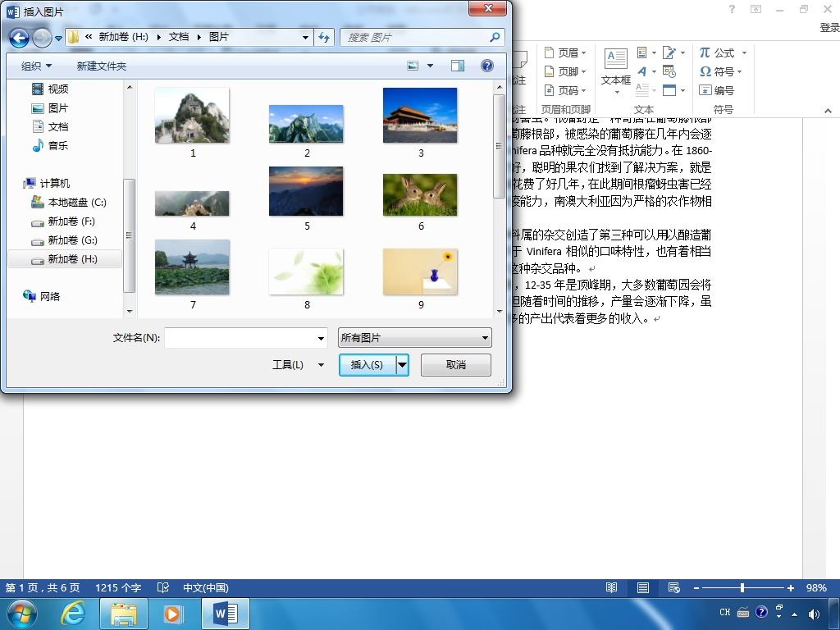Image resolution: width=840 pixels, height=630 pixels.
Task: Insert an object from the ribbon
Action: [x=669, y=90]
